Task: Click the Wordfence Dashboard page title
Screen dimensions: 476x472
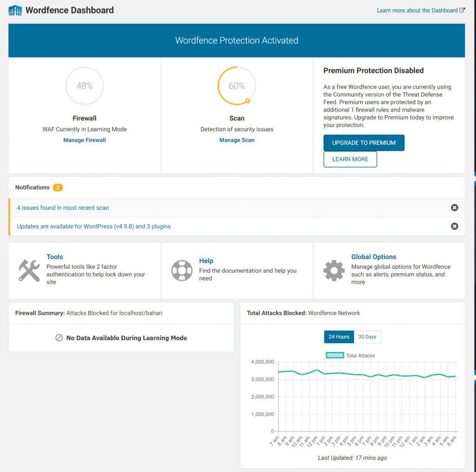Action: pyautogui.click(x=70, y=10)
